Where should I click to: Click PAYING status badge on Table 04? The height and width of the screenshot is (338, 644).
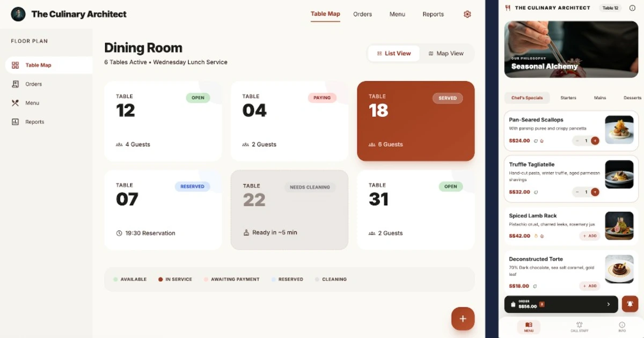(322, 98)
